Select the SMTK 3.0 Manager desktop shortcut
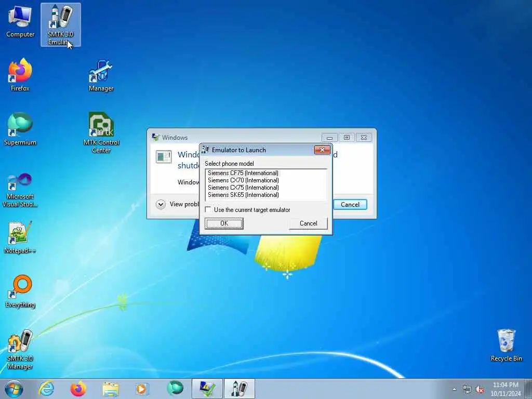532x399 pixels. pos(20,350)
